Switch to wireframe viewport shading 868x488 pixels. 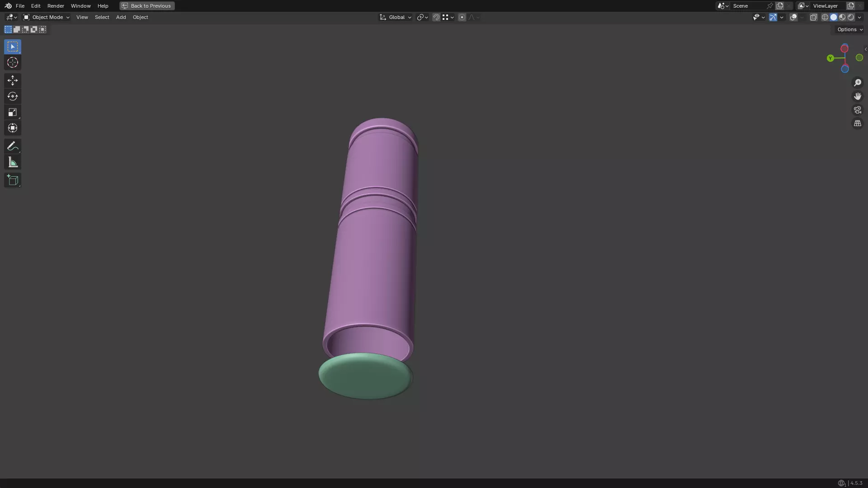pyautogui.click(x=825, y=17)
